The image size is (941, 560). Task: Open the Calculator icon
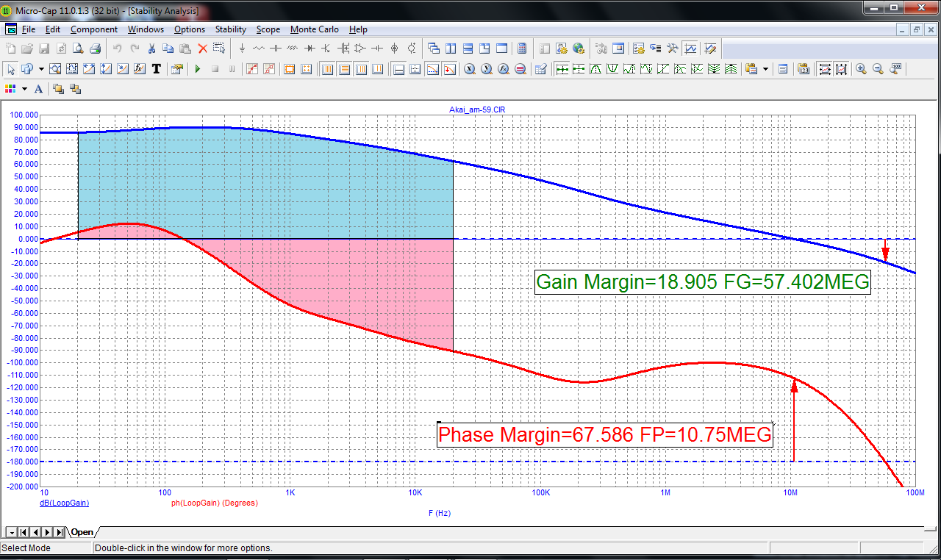pos(522,49)
